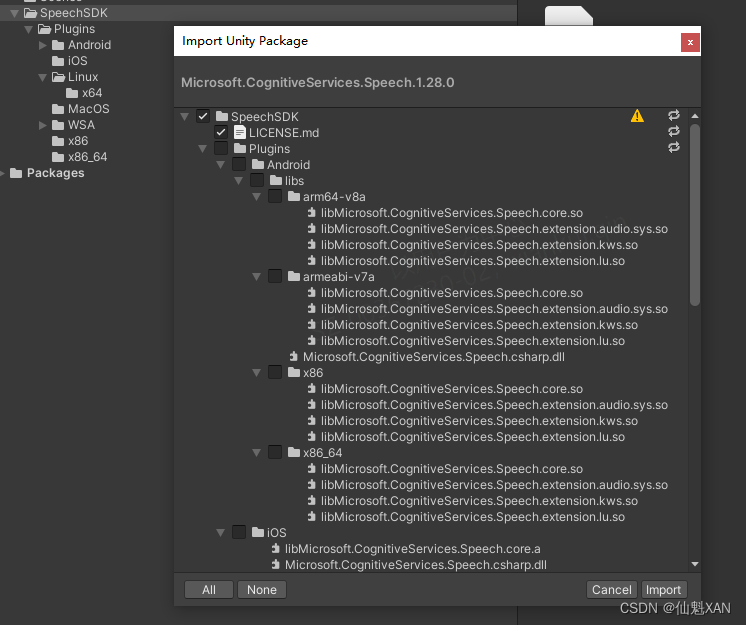The image size is (746, 625).
Task: Select Microsoft.CognitiveServices.Speech.csharp.dll under iOS
Action: pos(416,565)
